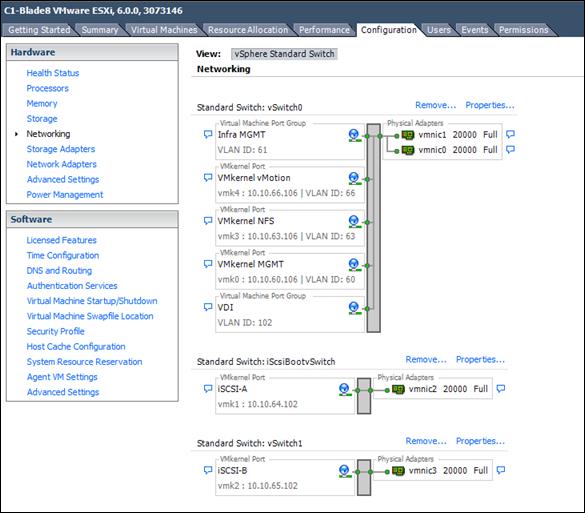
Task: Open the Virtual Machines tab
Action: (x=164, y=30)
